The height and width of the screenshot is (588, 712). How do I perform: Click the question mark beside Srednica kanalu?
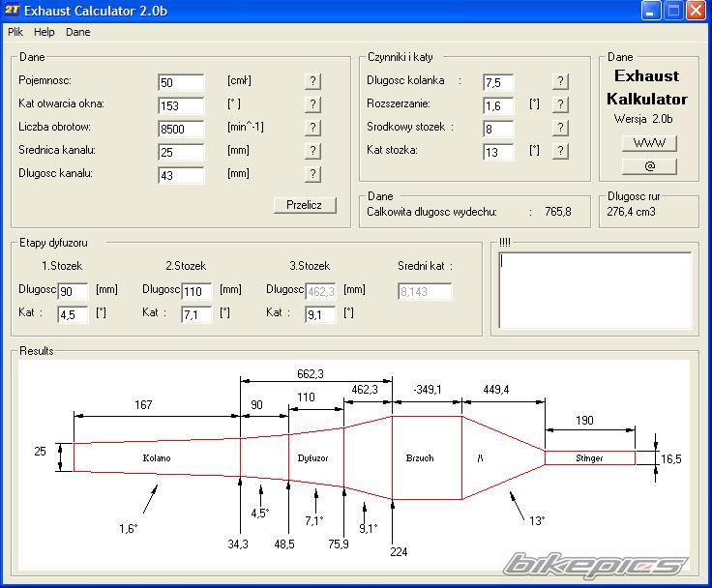(312, 151)
